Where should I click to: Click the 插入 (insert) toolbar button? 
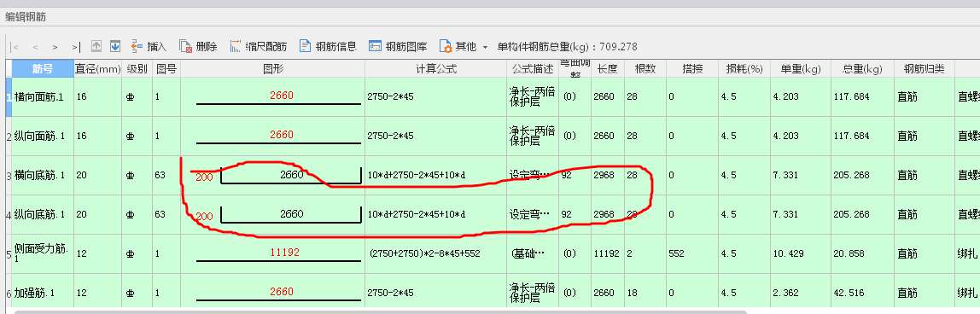pyautogui.click(x=149, y=46)
